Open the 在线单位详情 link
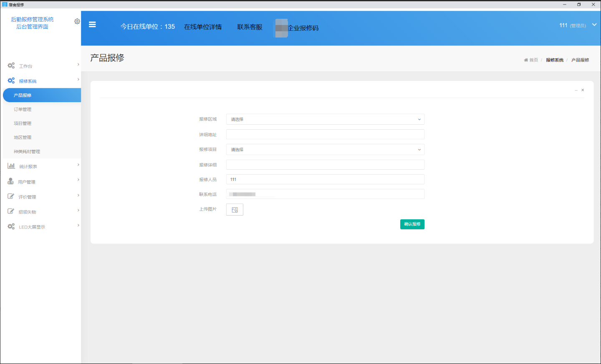The width and height of the screenshot is (601, 364). pyautogui.click(x=203, y=26)
